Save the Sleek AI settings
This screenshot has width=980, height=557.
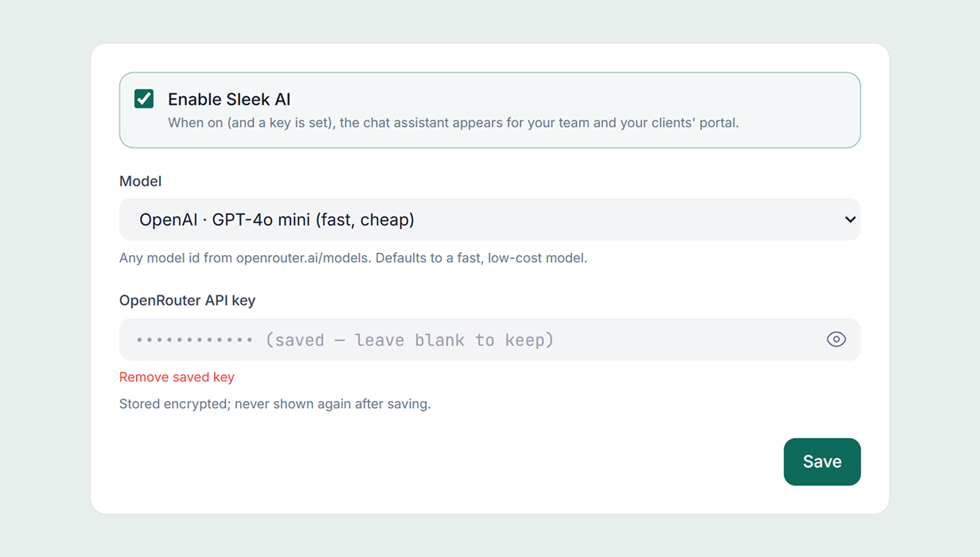[822, 462]
